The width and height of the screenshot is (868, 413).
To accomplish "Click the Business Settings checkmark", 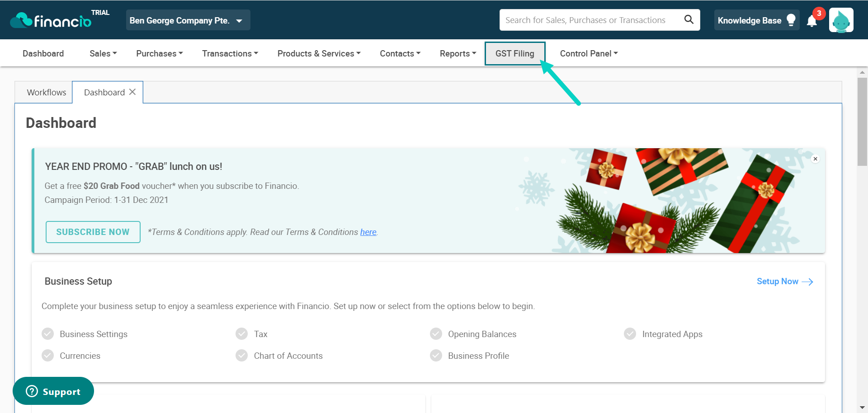I will [48, 334].
